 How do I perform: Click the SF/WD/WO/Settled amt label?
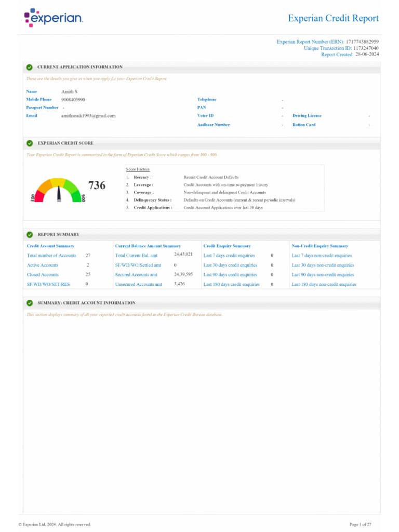click(x=138, y=265)
